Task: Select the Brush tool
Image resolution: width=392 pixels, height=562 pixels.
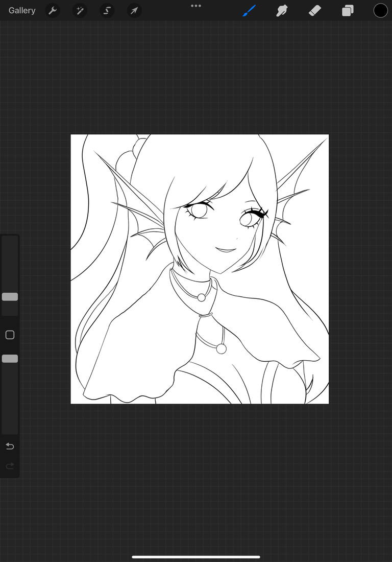Action: click(x=249, y=11)
